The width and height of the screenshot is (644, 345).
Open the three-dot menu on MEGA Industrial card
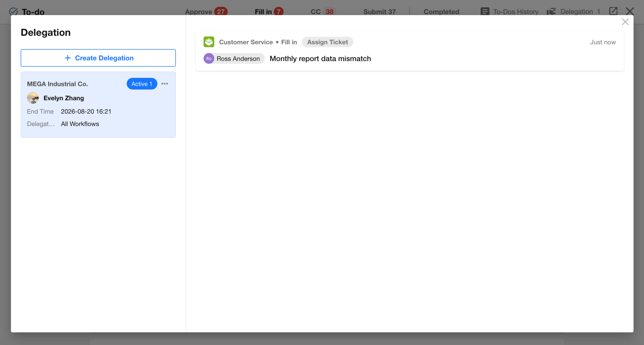tap(165, 84)
